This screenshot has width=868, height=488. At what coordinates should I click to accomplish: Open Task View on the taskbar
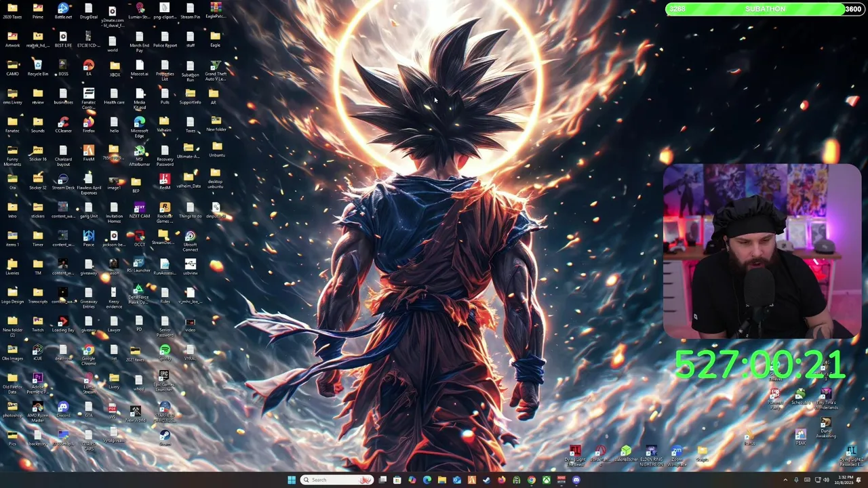[x=382, y=480]
